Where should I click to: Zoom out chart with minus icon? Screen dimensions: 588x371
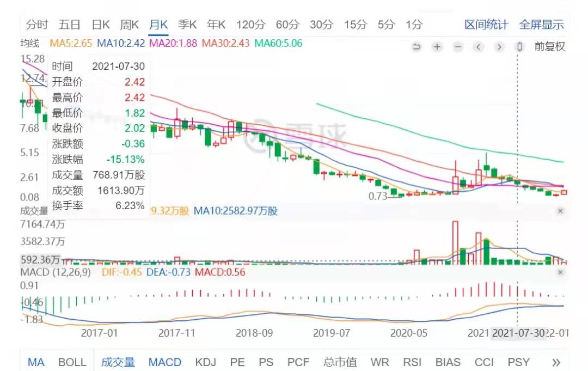(x=457, y=47)
